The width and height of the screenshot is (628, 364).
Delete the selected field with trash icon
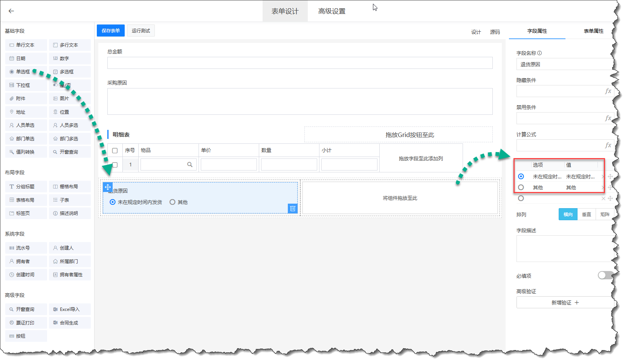(292, 209)
